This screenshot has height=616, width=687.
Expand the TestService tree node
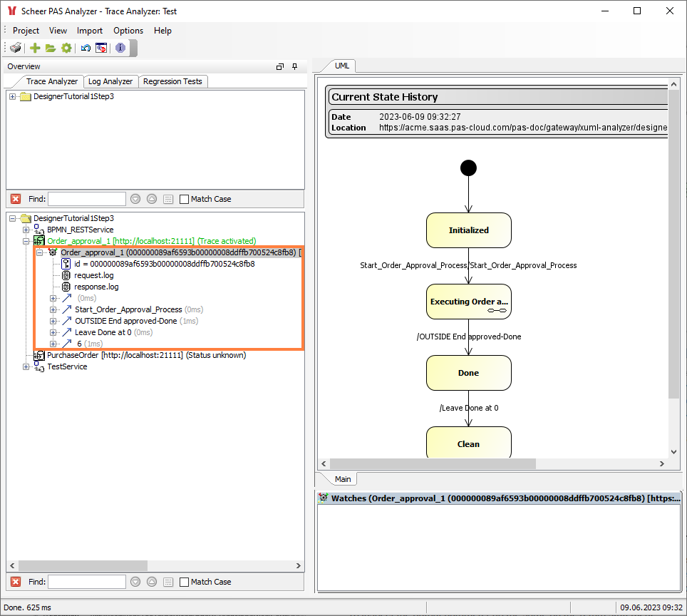click(26, 366)
